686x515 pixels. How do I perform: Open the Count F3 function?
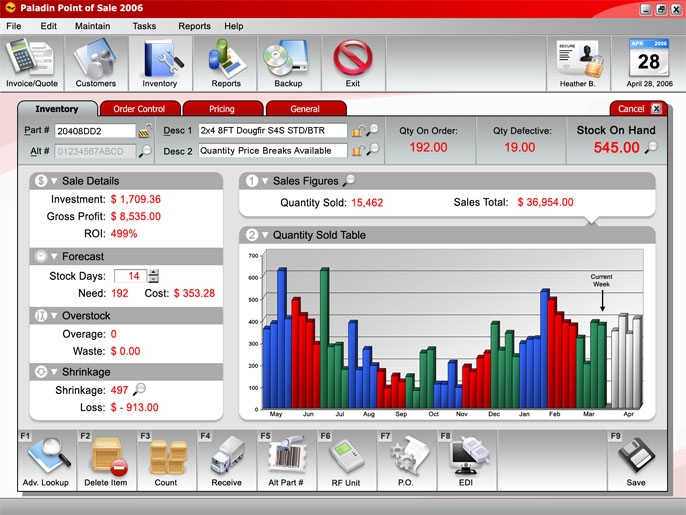click(x=166, y=460)
